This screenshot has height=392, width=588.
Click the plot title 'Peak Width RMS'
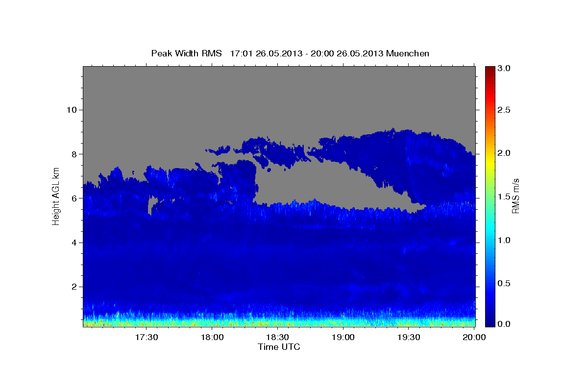click(x=187, y=53)
